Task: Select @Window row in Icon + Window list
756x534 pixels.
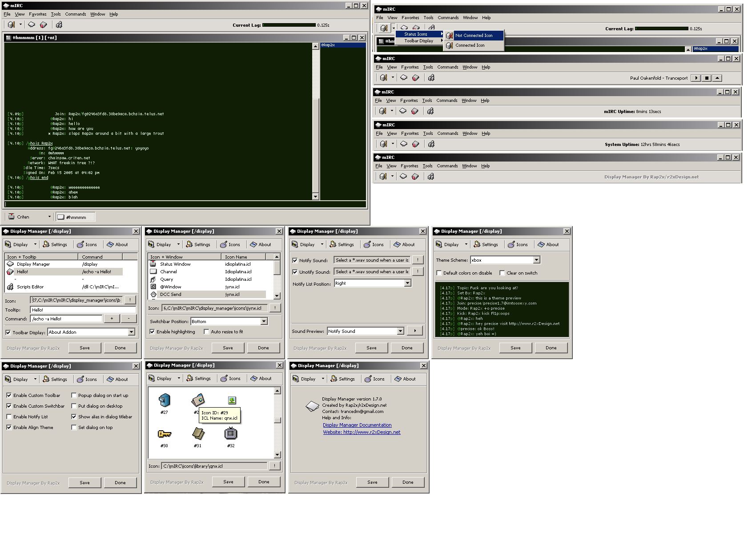Action: click(207, 287)
